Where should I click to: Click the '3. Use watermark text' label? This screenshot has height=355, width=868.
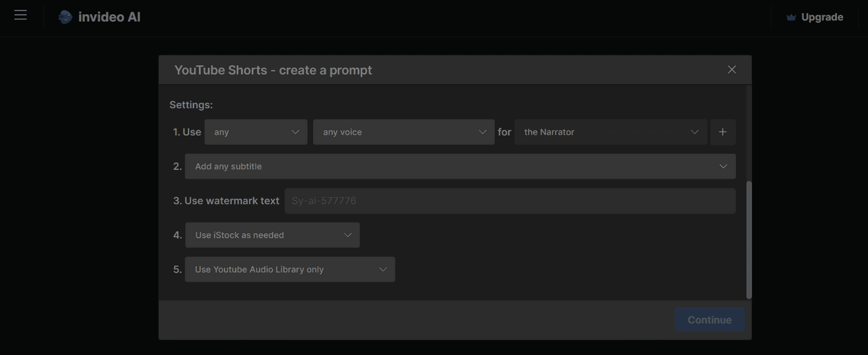226,201
